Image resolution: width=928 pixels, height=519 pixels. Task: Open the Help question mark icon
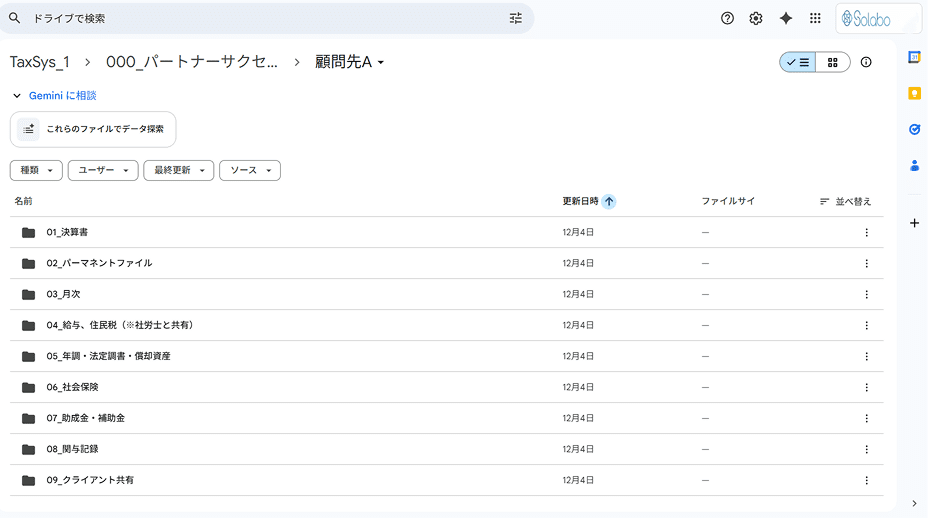[x=727, y=18]
